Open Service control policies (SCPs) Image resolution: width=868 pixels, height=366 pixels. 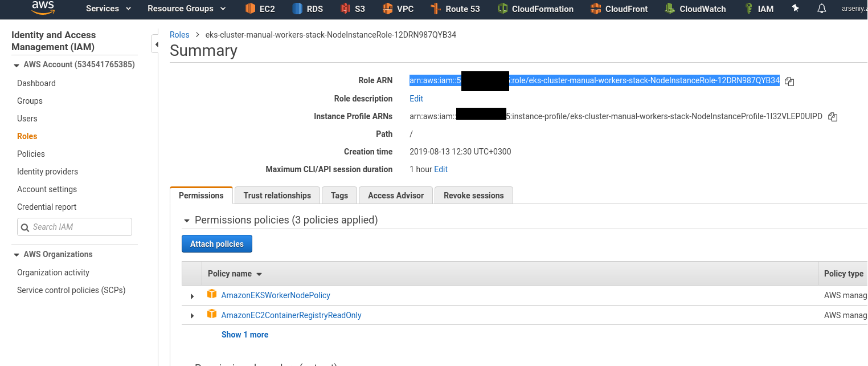point(71,290)
